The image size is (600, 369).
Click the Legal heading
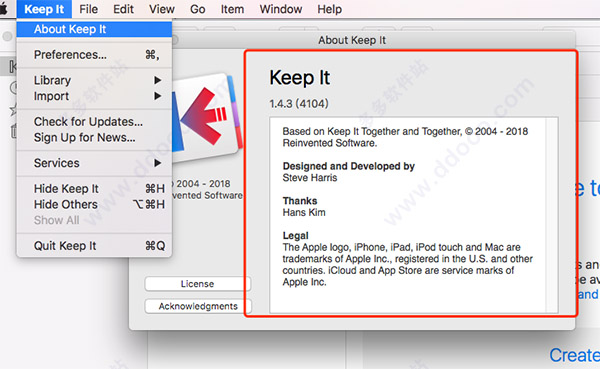click(x=295, y=235)
